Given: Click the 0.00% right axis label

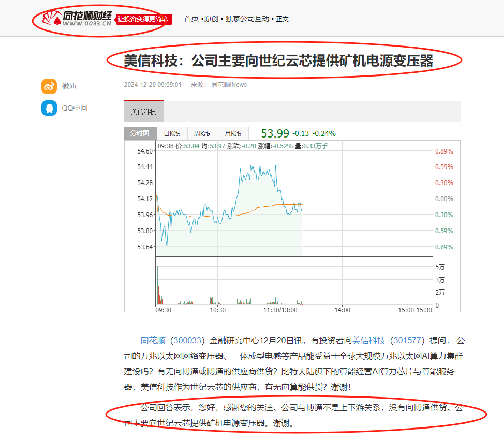Looking at the screenshot, I should (444, 198).
